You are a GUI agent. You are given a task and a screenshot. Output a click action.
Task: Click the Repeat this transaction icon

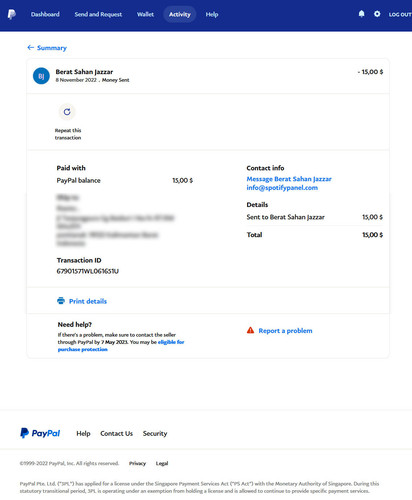(67, 112)
